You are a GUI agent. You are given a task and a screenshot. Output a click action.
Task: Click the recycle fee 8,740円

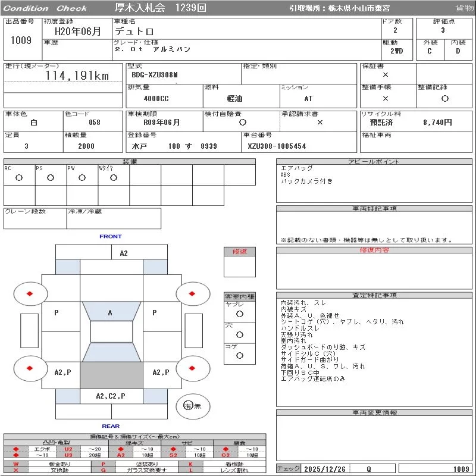tap(437, 123)
